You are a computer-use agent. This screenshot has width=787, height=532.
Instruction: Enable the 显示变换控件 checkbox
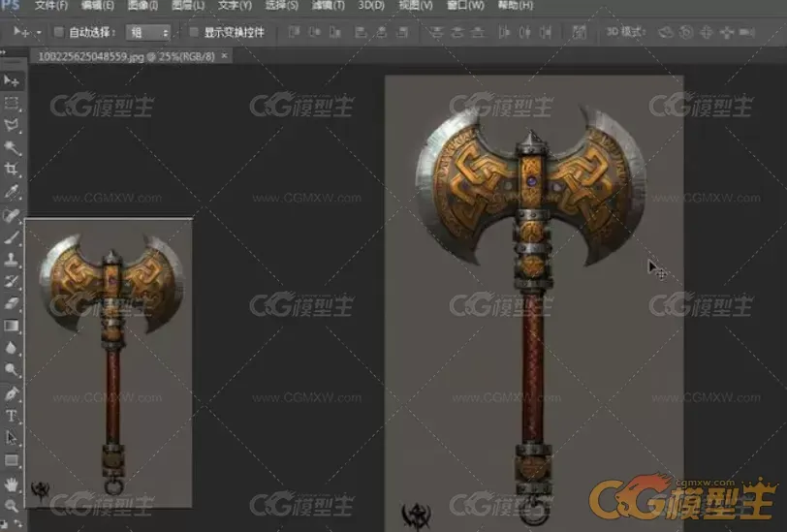tap(193, 33)
